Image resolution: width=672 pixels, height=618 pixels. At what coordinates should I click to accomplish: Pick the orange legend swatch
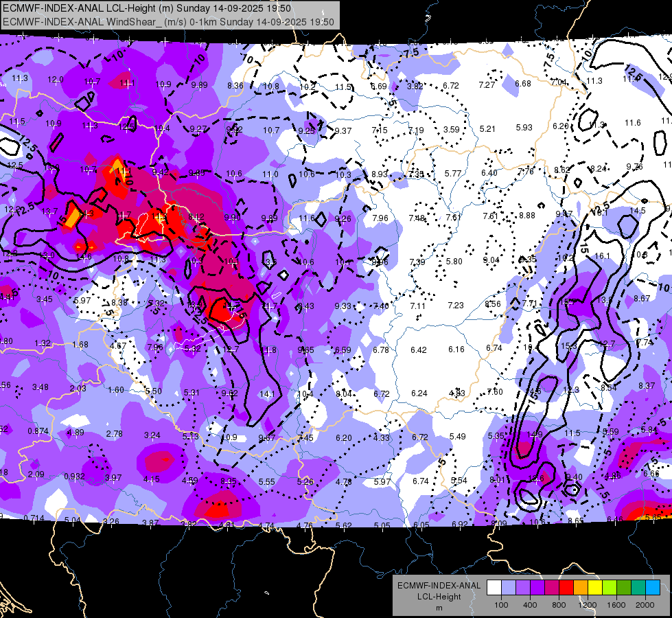[581, 588]
